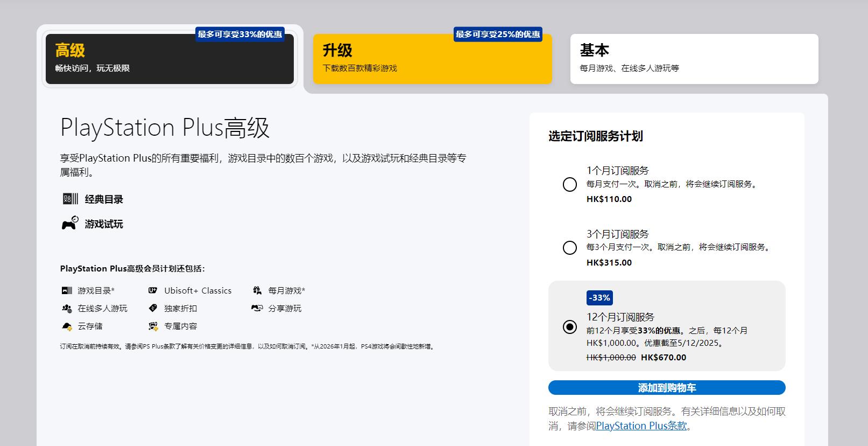Click the Share Play (分享游玩) icon
The width and height of the screenshot is (868, 446).
pyautogui.click(x=257, y=309)
